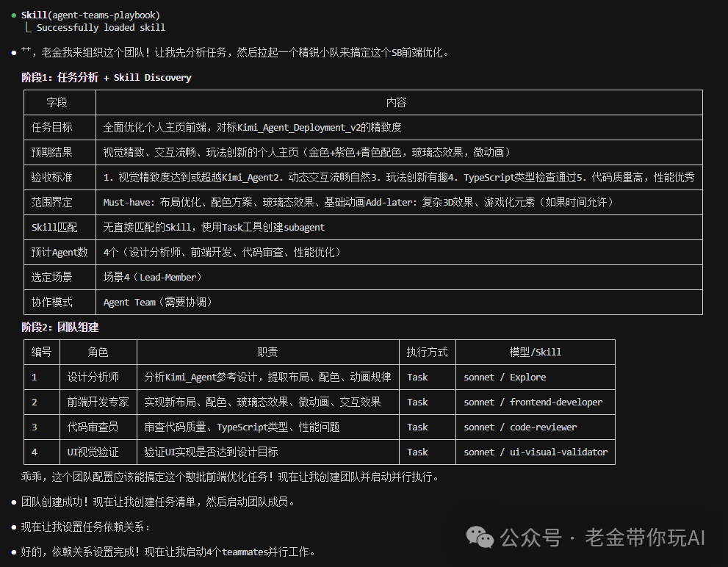Viewport: 728px width, 567px height.
Task: Click the sparkle emoji opening the team message
Action: [x=26, y=50]
